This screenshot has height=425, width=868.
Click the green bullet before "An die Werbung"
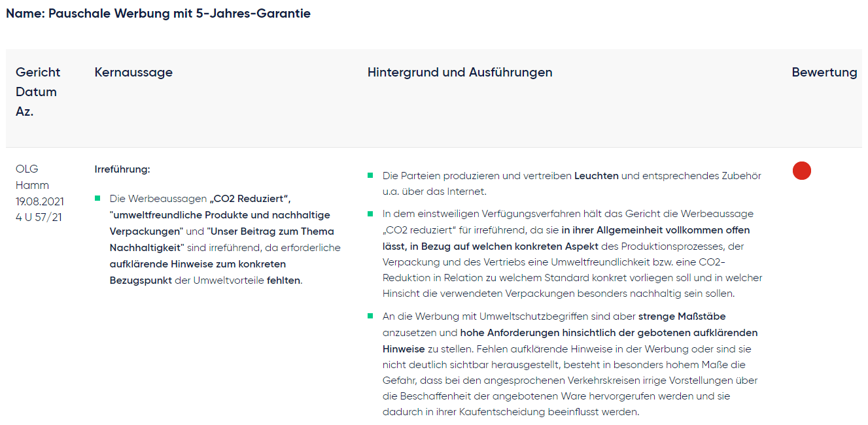pyautogui.click(x=370, y=316)
